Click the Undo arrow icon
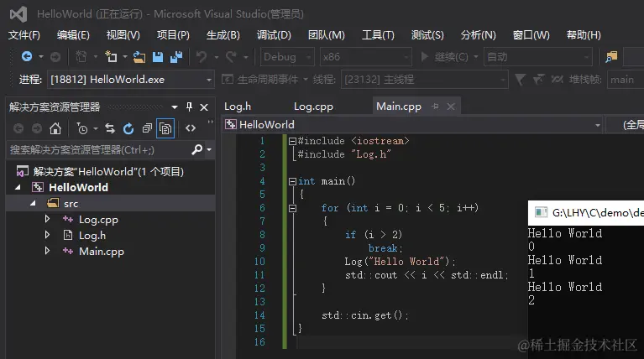Screen dimensions: 644x359 coord(202,57)
